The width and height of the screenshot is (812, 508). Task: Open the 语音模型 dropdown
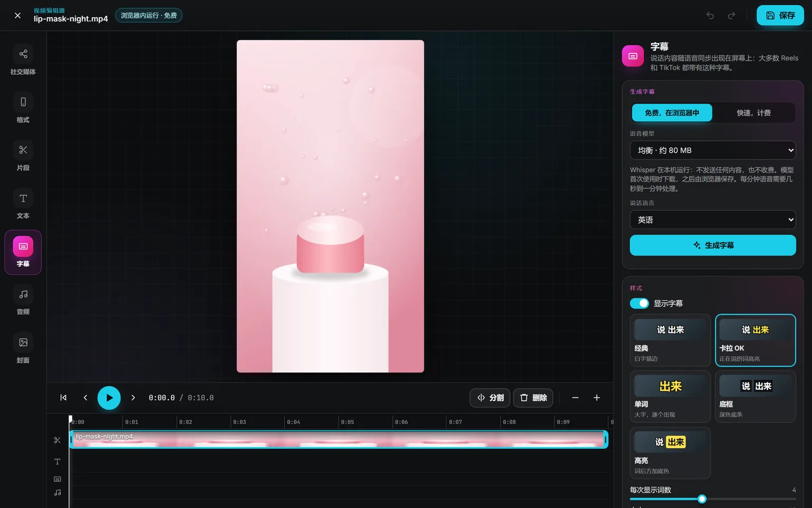(x=713, y=150)
